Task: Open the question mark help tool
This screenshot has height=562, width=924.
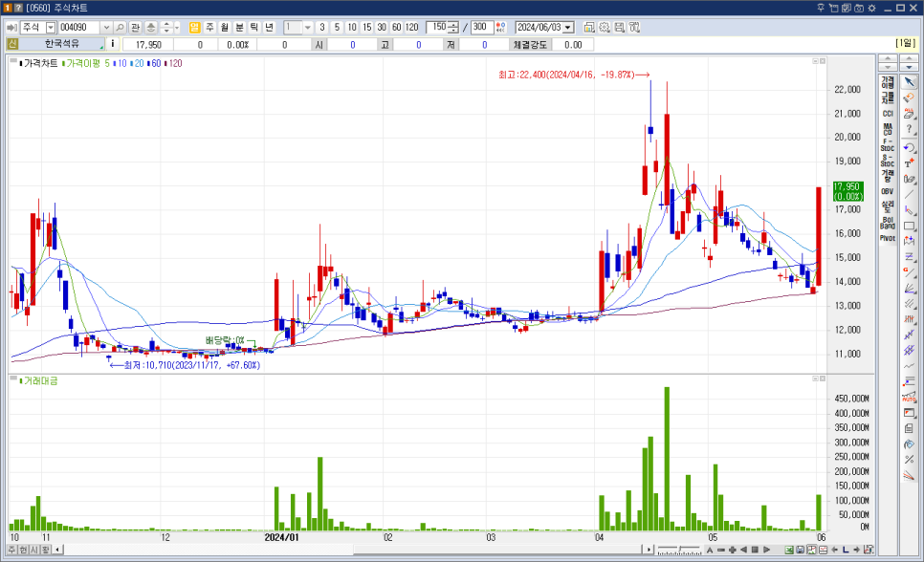Action: (x=910, y=129)
